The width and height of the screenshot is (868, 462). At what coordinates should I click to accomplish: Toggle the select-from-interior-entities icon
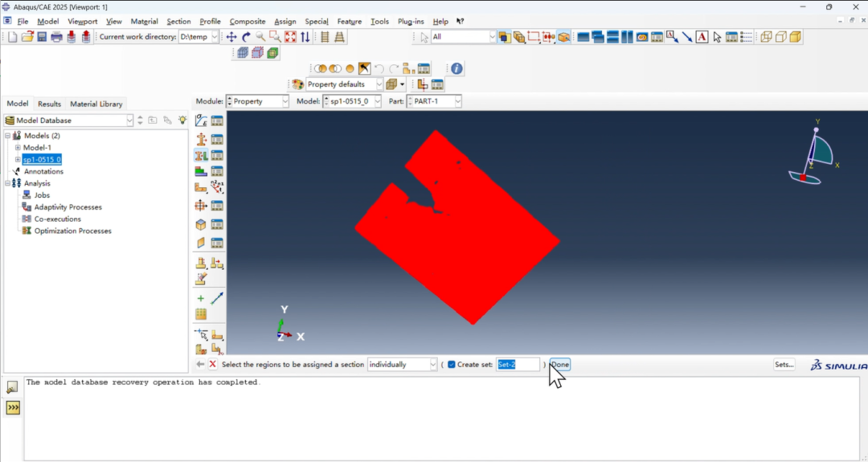(518, 37)
